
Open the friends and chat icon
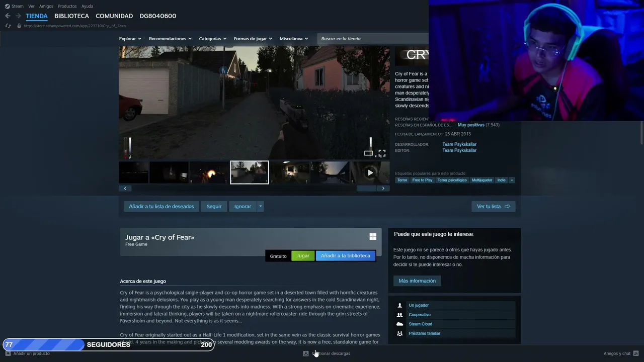(636, 353)
